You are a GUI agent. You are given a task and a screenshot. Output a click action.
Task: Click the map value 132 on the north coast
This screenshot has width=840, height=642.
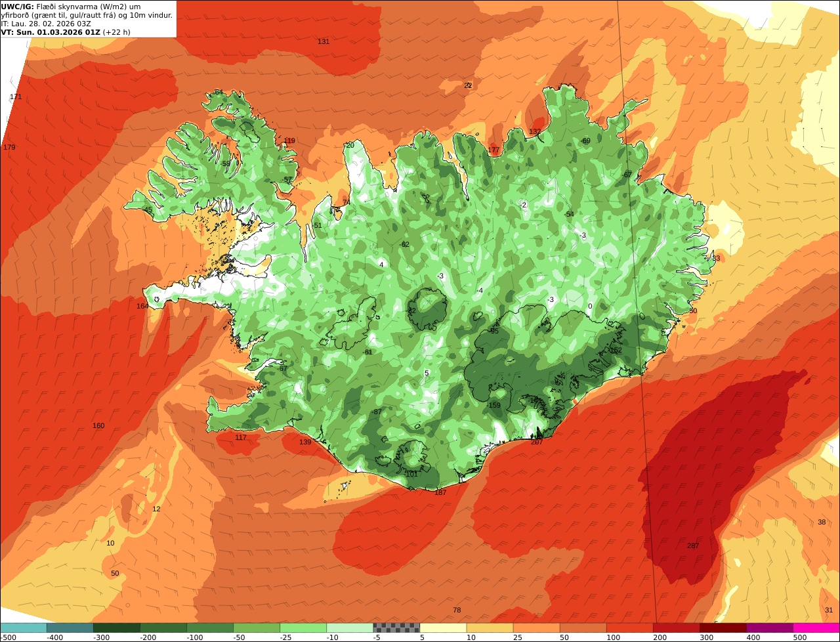(x=535, y=131)
